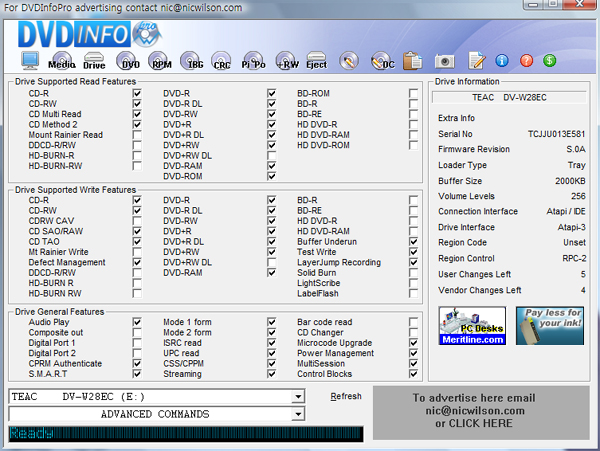Toggle the Audio Play checkbox
This screenshot has width=600, height=451.
137,322
